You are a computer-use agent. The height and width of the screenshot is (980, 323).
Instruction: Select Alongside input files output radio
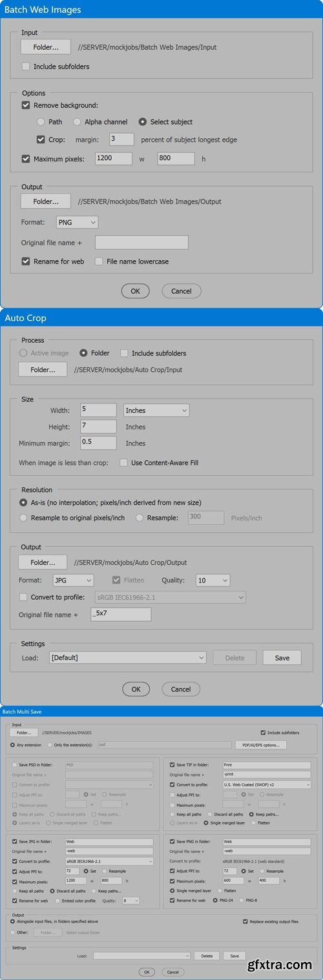pos(12,922)
